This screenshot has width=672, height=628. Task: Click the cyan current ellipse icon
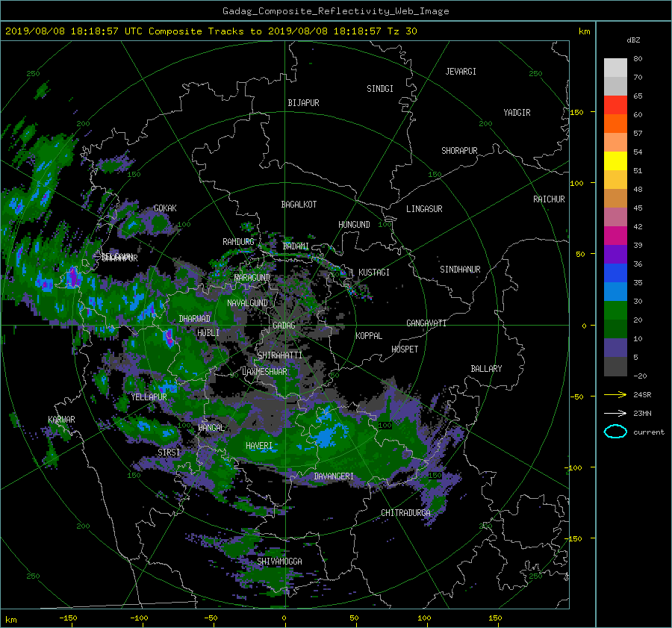click(x=615, y=432)
